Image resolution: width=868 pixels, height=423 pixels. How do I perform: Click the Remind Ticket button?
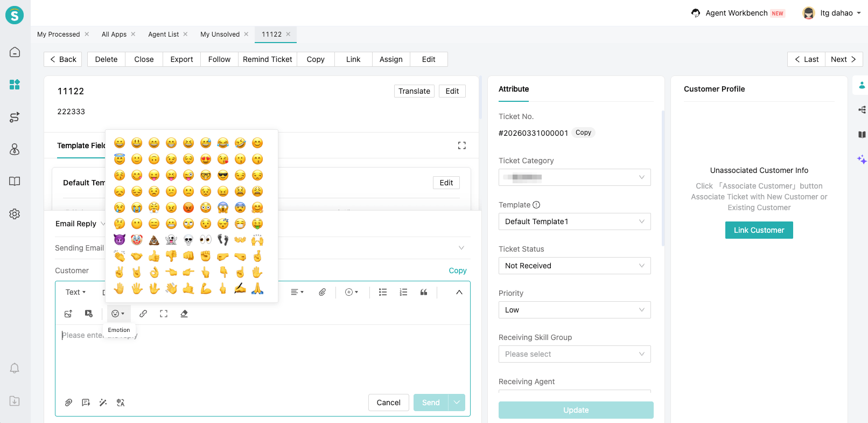click(267, 59)
